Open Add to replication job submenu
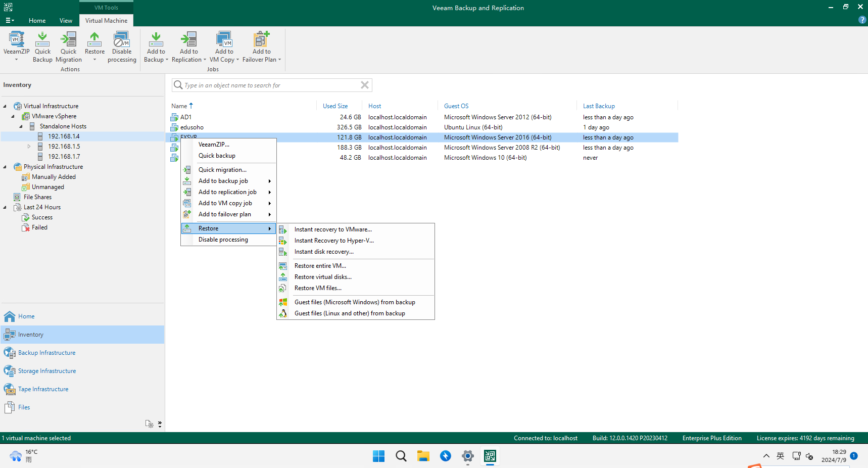 pos(228,192)
